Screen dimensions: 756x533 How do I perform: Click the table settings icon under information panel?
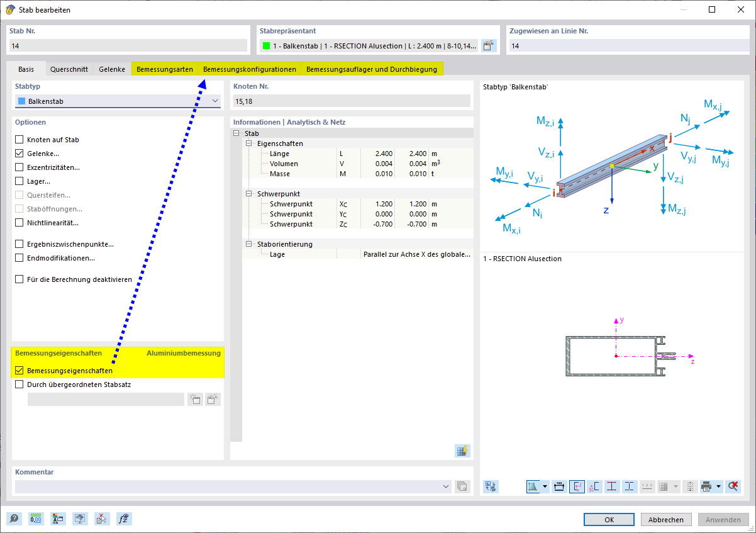[x=463, y=451]
